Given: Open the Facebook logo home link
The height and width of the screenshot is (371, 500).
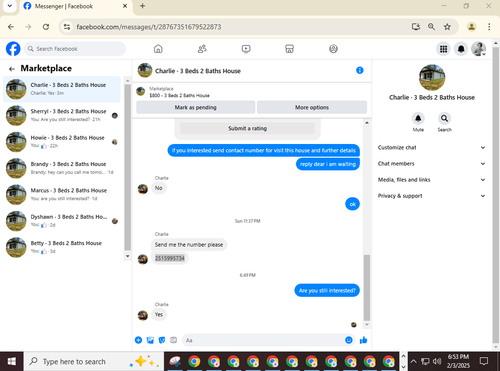Looking at the screenshot, I should click(x=13, y=49).
